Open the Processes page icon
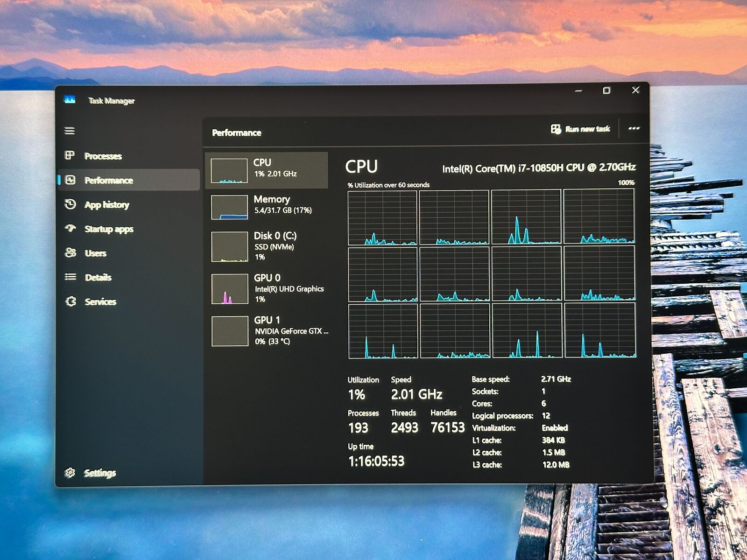The width and height of the screenshot is (747, 560). [x=70, y=155]
